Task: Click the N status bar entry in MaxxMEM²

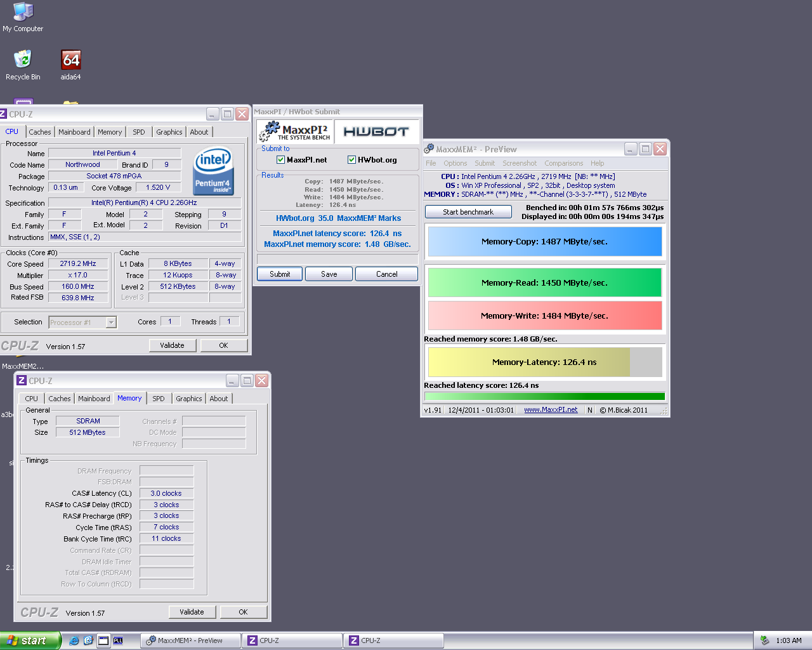Action: [590, 410]
